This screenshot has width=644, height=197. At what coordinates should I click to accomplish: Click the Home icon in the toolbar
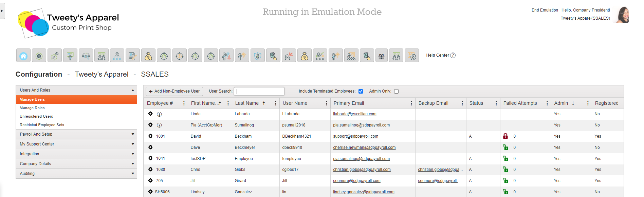[x=23, y=56]
